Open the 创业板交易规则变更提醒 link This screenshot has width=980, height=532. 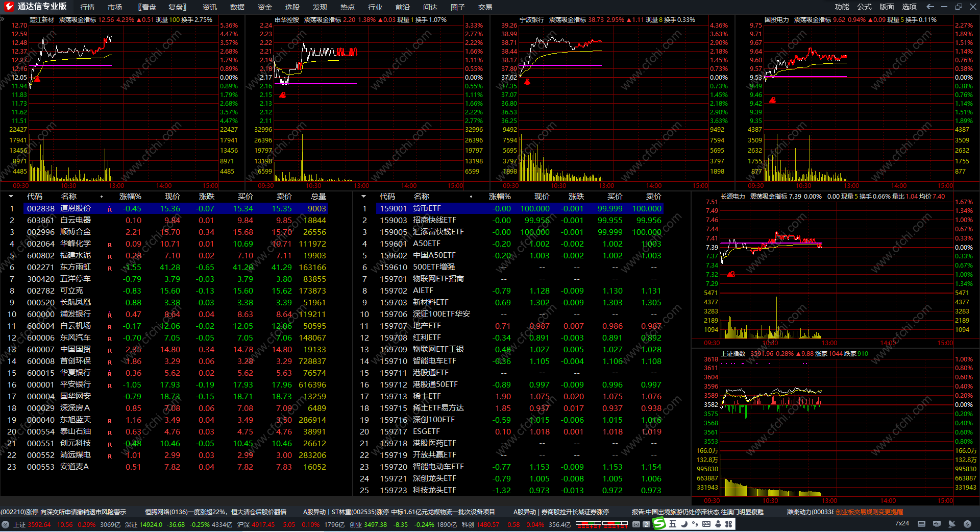coord(869,512)
